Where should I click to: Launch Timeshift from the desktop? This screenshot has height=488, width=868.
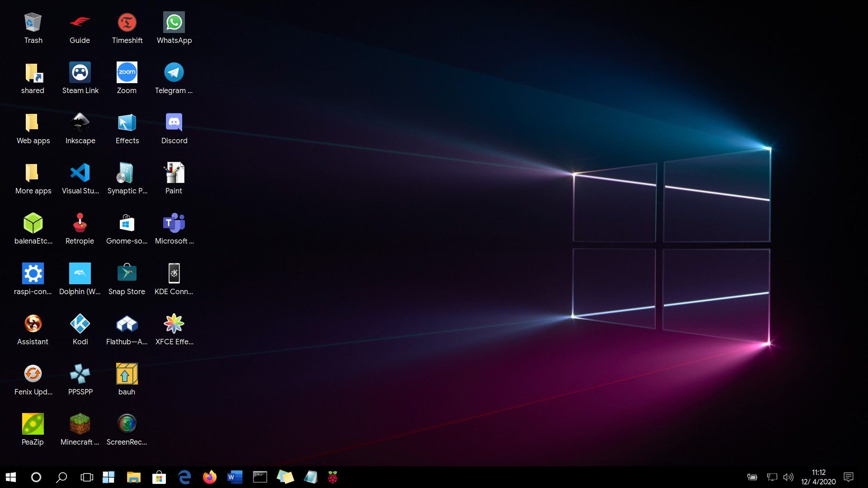[127, 23]
